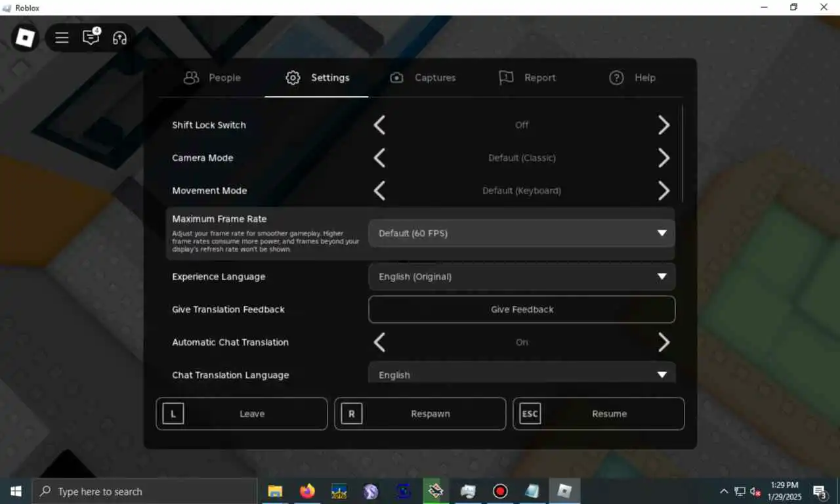The image size is (840, 504).
Task: Open the Chat Translation Language dropdown
Action: [x=522, y=373]
